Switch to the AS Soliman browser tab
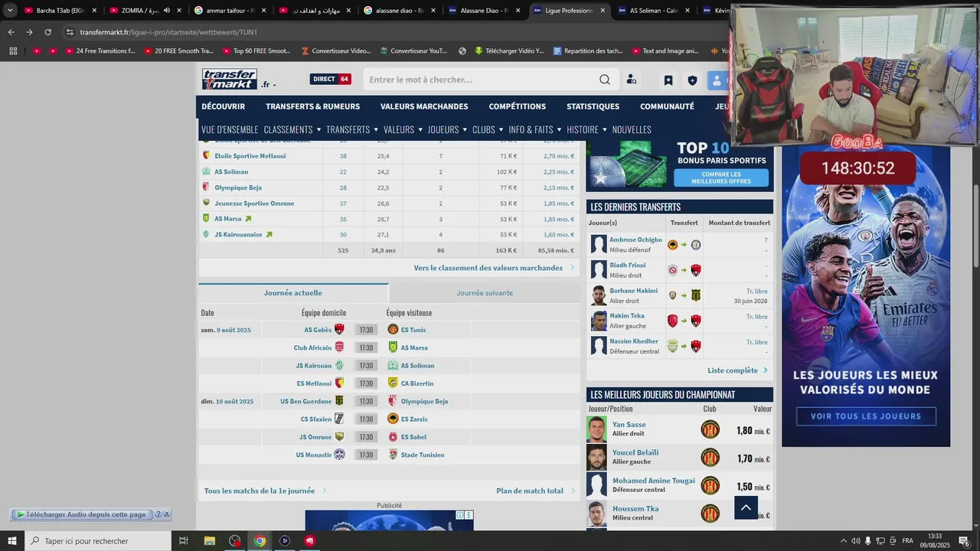 (654, 11)
